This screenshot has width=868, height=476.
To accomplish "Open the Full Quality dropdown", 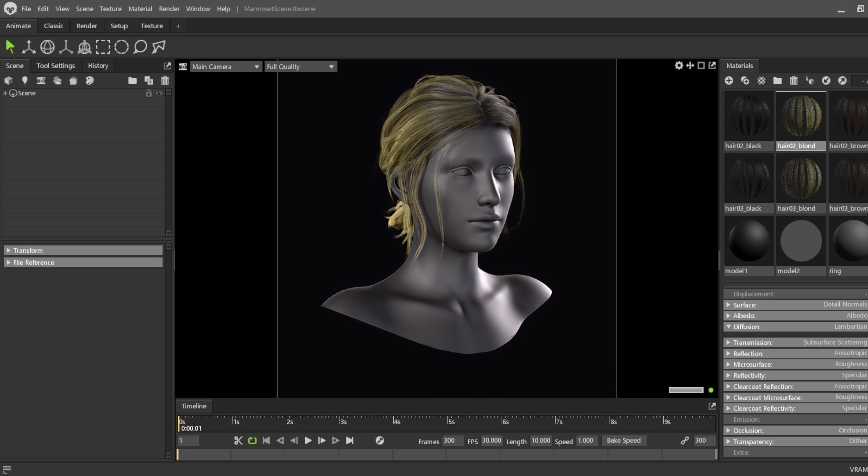I will coord(300,67).
